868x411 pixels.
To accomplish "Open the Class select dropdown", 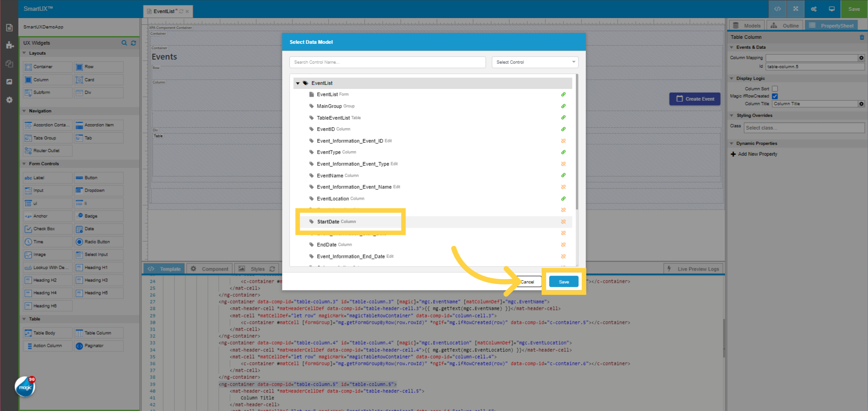I will [x=804, y=128].
